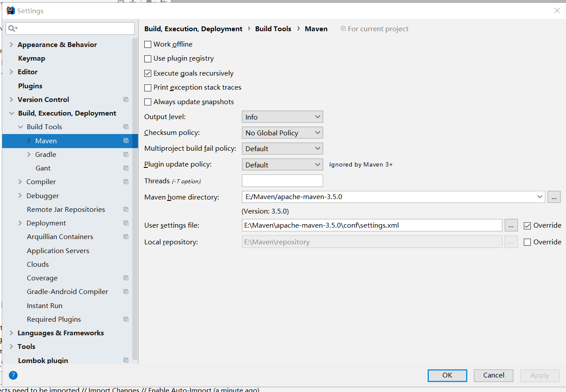566x392 pixels.
Task: Uncheck Override for User settings file
Action: pos(527,226)
